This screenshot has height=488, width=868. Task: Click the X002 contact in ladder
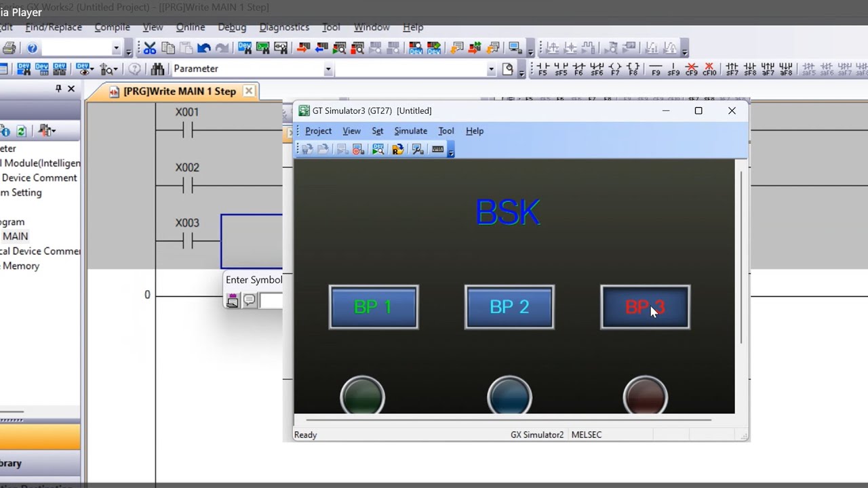click(x=187, y=185)
